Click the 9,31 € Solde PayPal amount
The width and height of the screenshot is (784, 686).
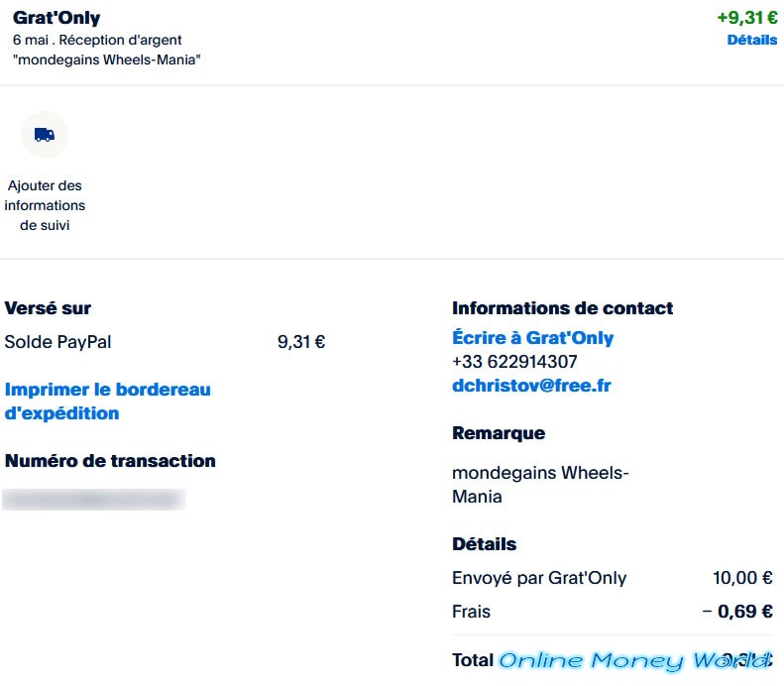[301, 342]
